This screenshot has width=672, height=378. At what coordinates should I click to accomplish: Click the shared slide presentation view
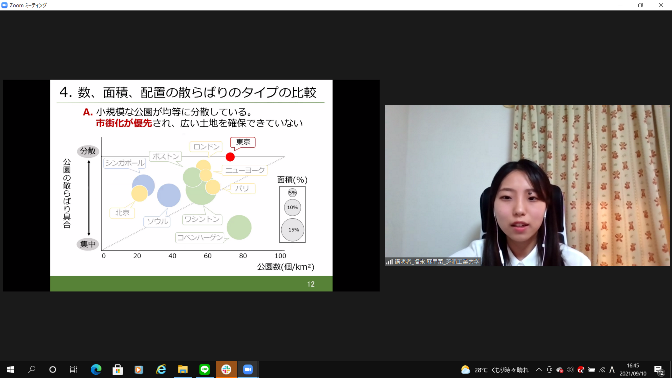click(191, 186)
